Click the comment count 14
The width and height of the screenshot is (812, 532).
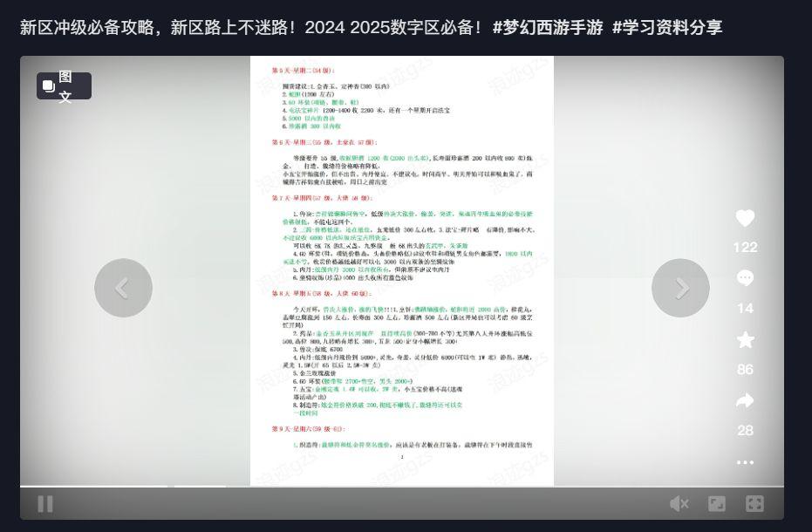tap(745, 309)
